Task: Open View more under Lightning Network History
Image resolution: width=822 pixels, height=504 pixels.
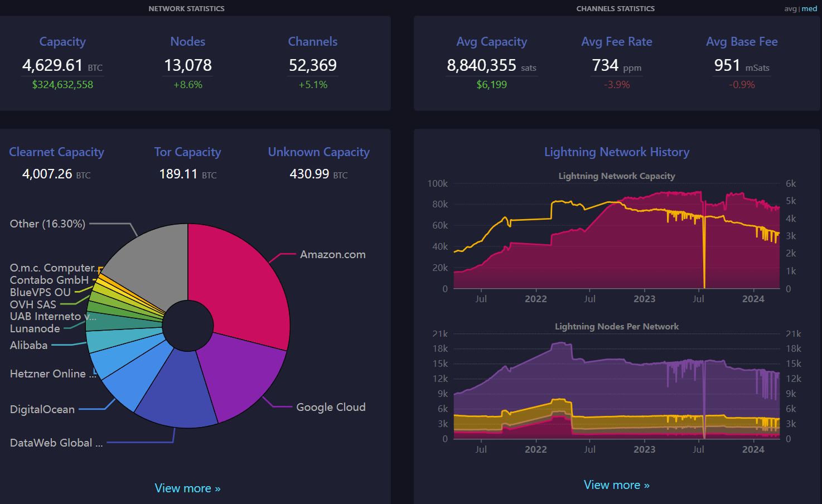Action: click(617, 485)
